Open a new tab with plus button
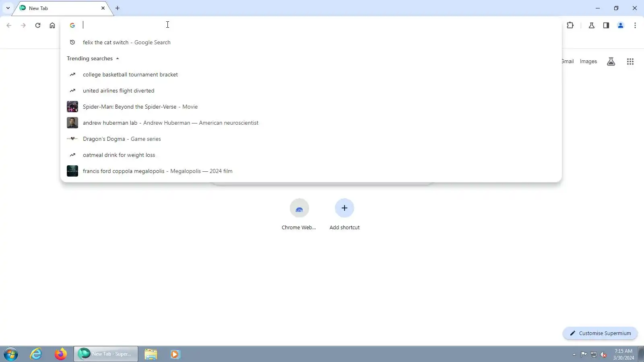The image size is (644, 362). coord(118,8)
